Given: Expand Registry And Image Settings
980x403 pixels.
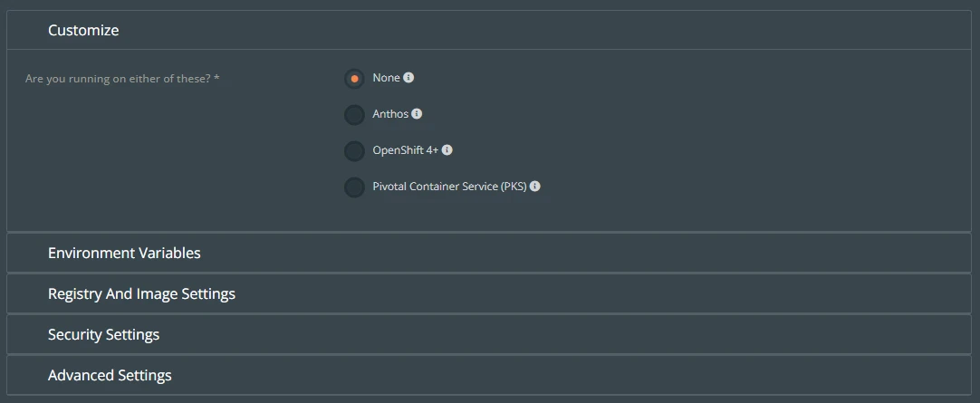Looking at the screenshot, I should (x=489, y=293).
